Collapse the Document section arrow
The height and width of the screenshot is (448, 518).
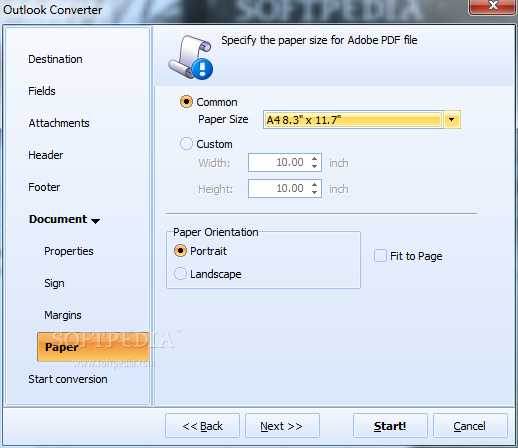(x=95, y=221)
